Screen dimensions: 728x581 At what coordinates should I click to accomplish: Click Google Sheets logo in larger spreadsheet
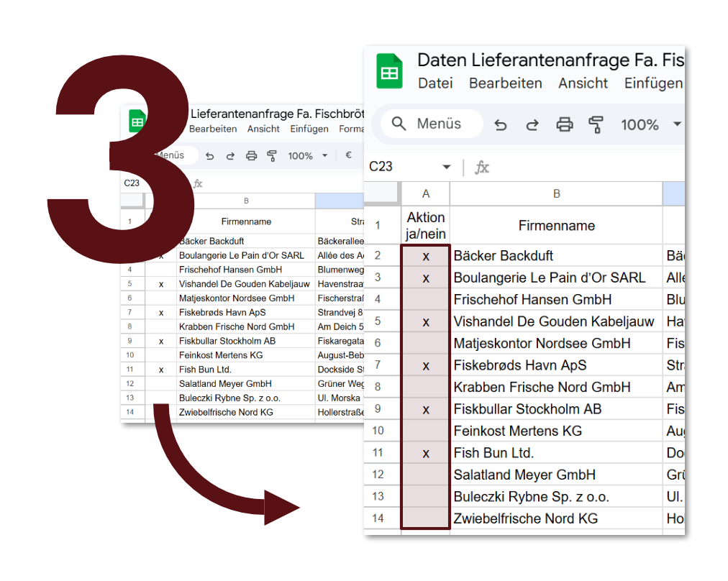pos(389,72)
